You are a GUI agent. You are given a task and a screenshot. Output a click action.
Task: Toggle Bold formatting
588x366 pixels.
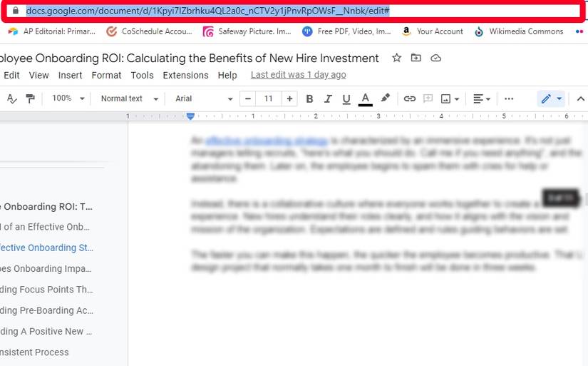(309, 98)
